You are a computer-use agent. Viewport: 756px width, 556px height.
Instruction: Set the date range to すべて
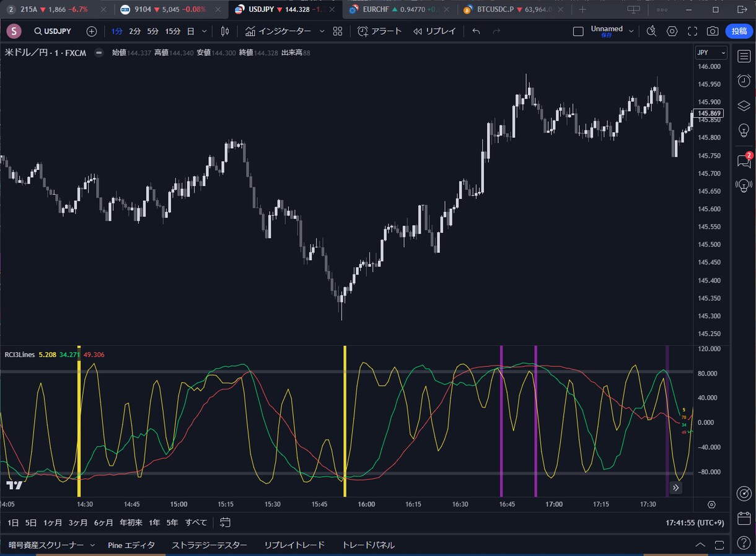pyautogui.click(x=196, y=523)
